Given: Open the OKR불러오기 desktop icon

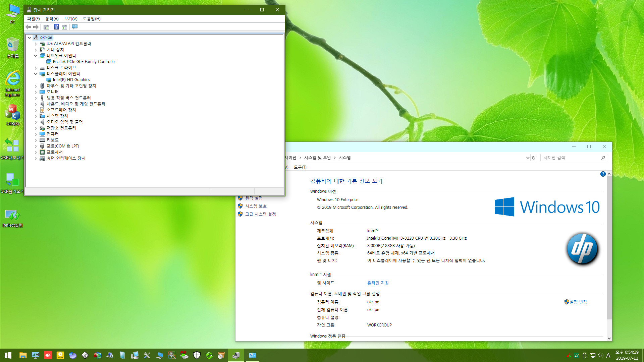Looking at the screenshot, I should pyautogui.click(x=12, y=183).
